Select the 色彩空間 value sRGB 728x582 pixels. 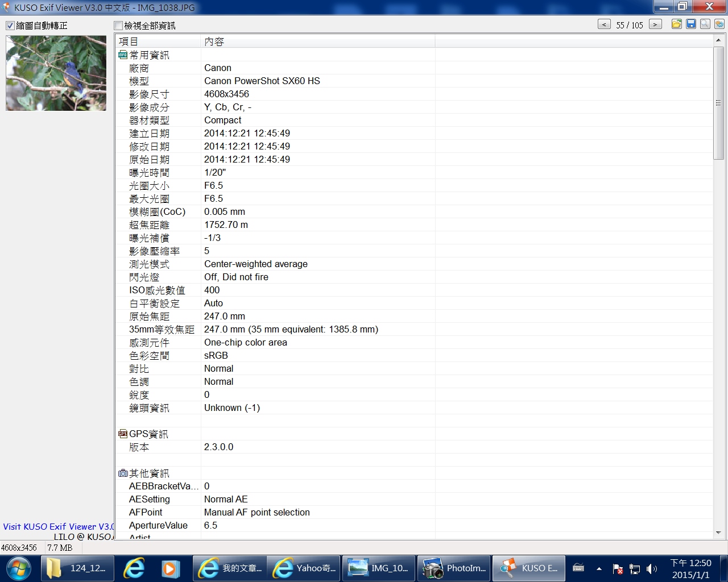click(x=216, y=356)
